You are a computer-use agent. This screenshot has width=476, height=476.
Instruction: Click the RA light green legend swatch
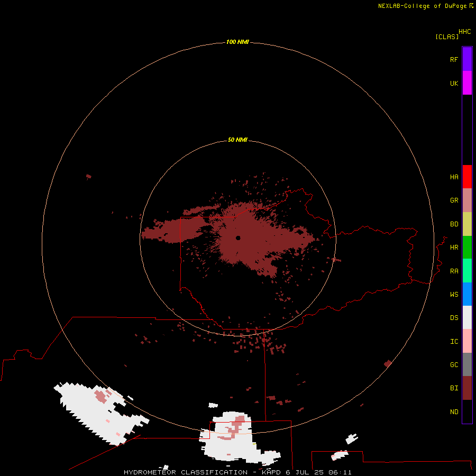[467, 271]
